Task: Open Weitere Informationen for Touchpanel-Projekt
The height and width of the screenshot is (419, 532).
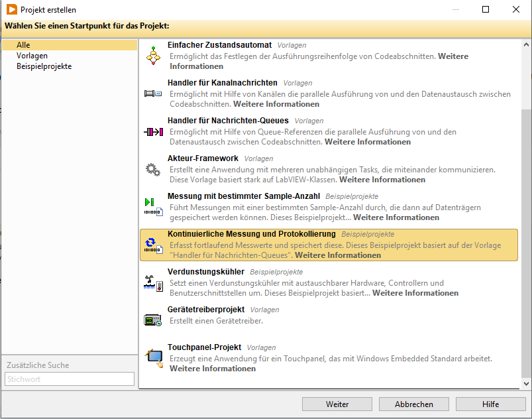Action: tap(213, 369)
